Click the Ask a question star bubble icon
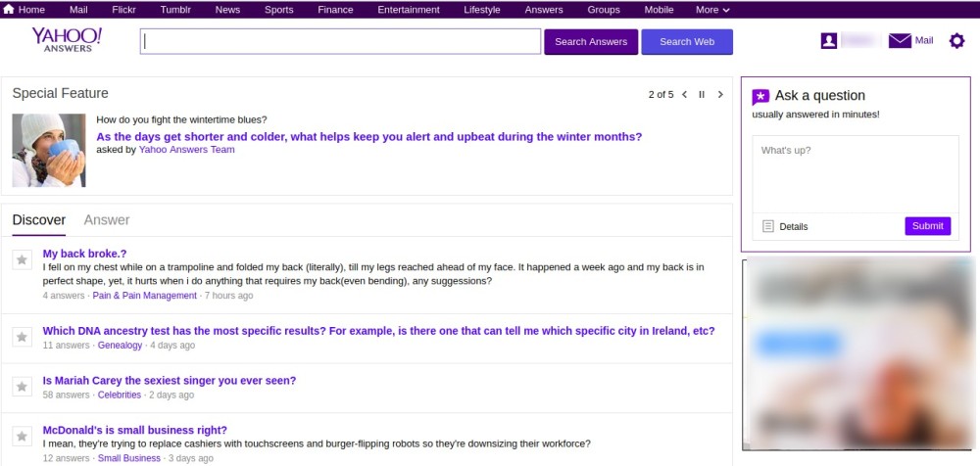This screenshot has height=466, width=980. [x=760, y=97]
